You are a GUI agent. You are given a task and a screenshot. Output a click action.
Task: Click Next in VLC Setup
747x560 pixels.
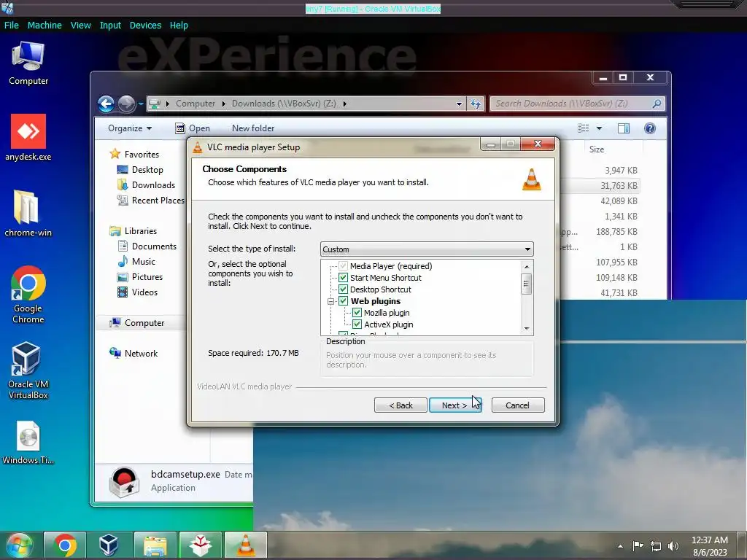pos(455,405)
